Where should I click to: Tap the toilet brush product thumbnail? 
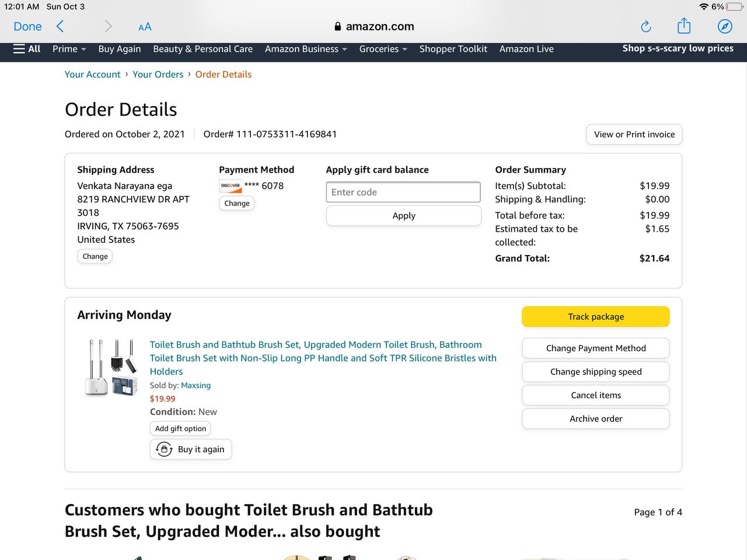[111, 367]
